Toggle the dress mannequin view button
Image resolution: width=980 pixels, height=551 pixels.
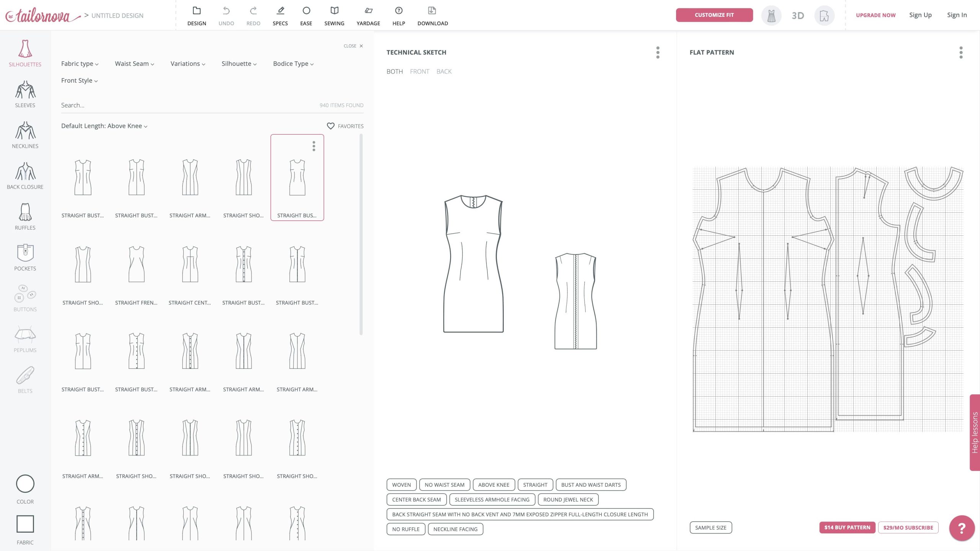pos(771,16)
